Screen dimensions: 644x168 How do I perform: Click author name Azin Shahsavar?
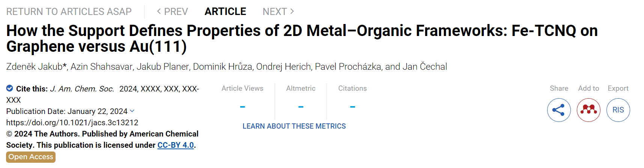pyautogui.click(x=102, y=67)
